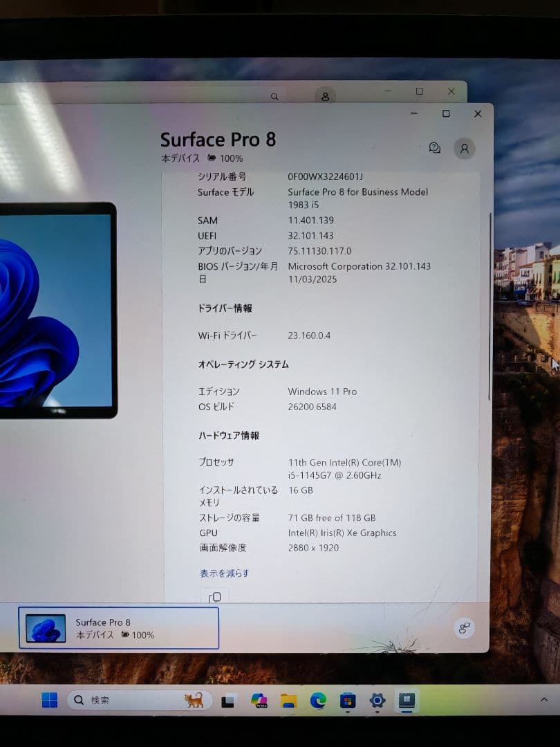The width and height of the screenshot is (560, 747).
Task: Open the Surface app icon on the taskbar
Action: point(407,701)
